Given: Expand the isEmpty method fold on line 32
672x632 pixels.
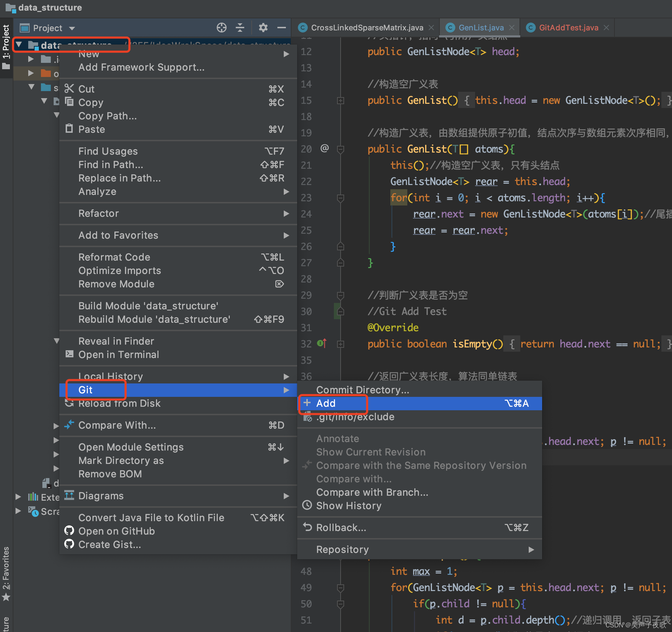Looking at the screenshot, I should pyautogui.click(x=340, y=344).
